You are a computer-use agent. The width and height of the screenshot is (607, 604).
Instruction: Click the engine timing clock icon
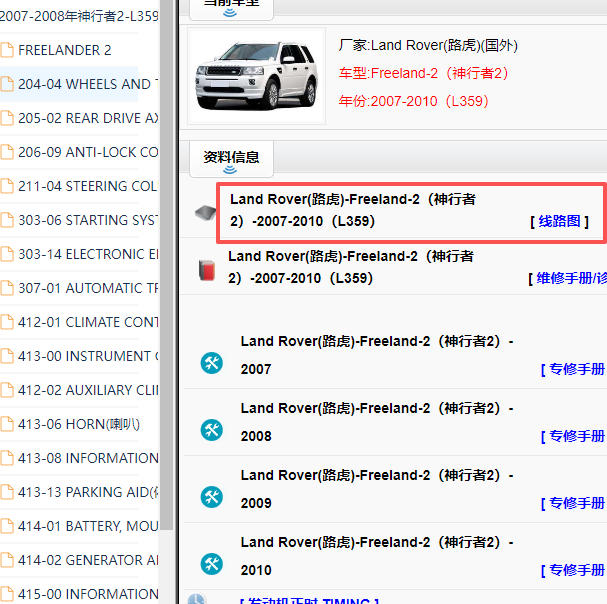pos(196,599)
